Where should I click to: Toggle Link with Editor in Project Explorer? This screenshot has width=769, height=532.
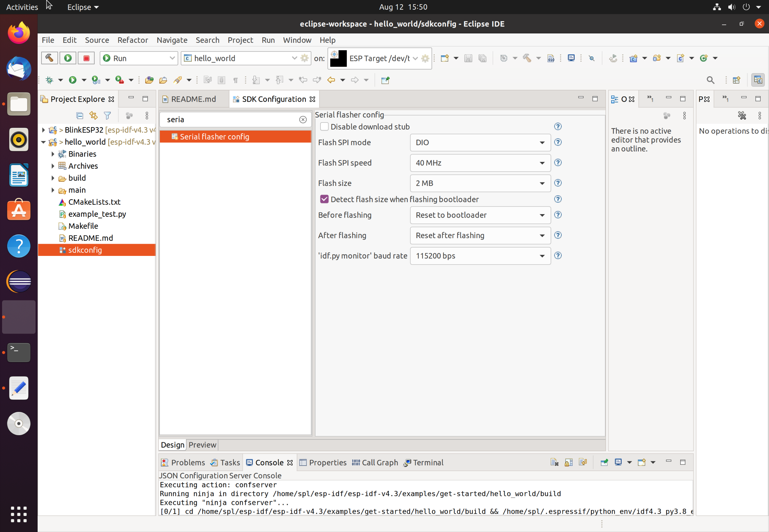[x=93, y=115]
